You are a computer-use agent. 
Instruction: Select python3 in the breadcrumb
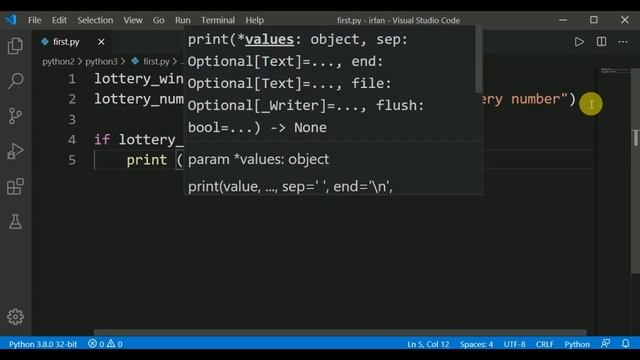click(101, 62)
